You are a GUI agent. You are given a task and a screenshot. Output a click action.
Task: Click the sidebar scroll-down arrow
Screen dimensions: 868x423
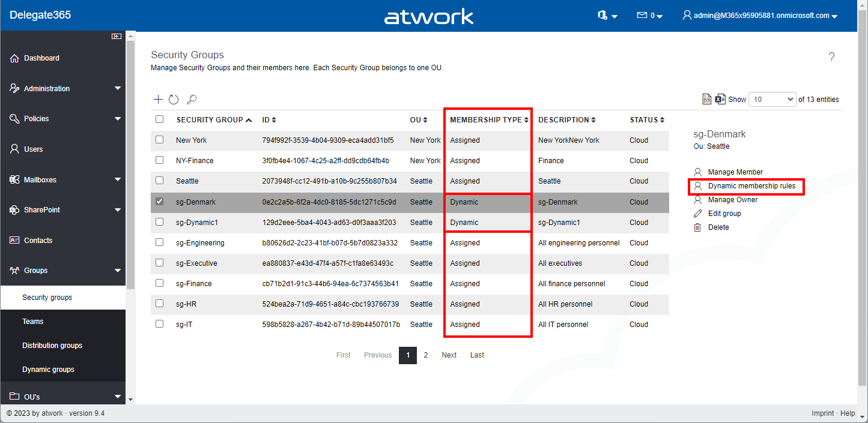130,398
